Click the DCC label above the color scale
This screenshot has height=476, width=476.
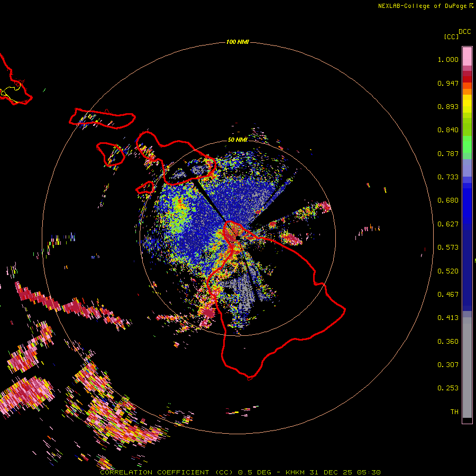(464, 32)
